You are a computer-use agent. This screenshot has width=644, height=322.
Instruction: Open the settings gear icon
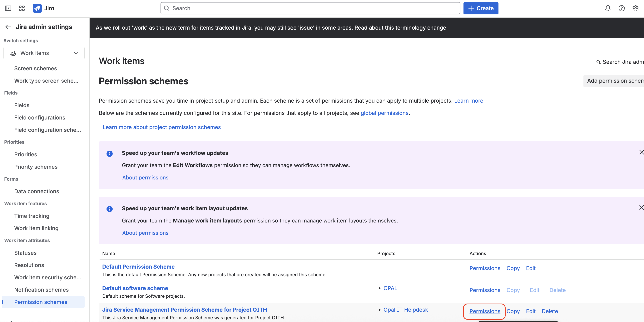click(635, 8)
